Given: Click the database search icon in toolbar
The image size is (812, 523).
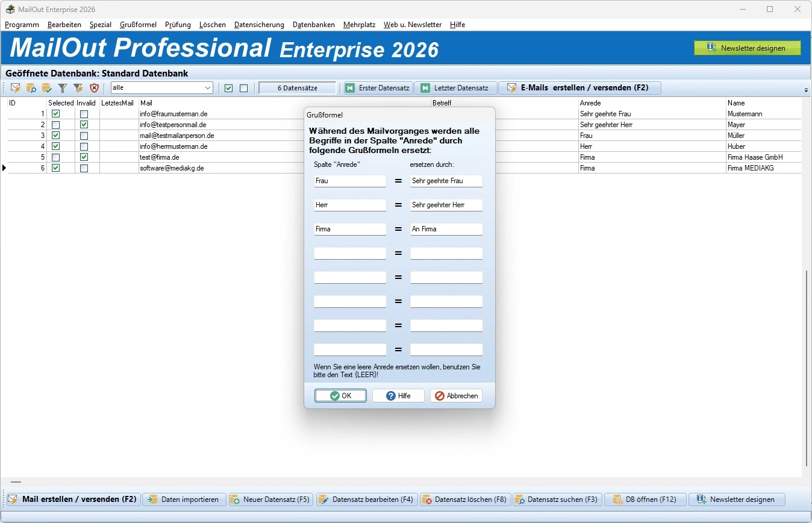Looking at the screenshot, I should pyautogui.click(x=31, y=88).
